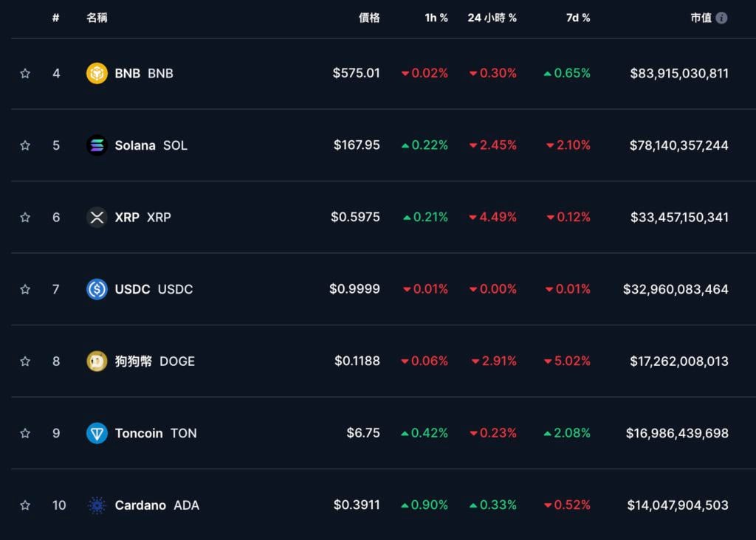Open the BNB coin name link

coord(144,73)
